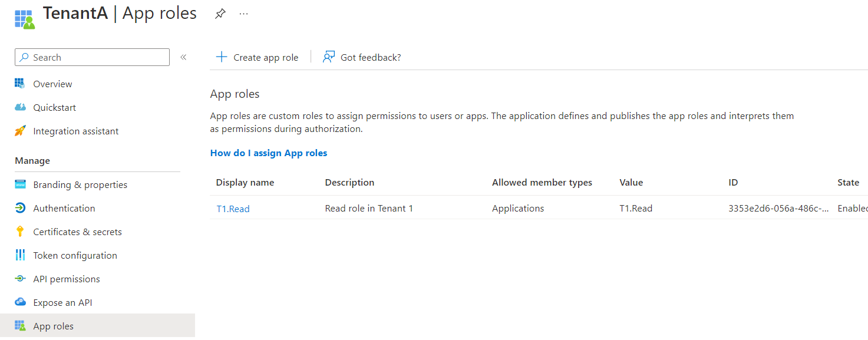Image resolution: width=868 pixels, height=340 pixels.
Task: Click the TenantA app registration icon
Action: tap(25, 18)
